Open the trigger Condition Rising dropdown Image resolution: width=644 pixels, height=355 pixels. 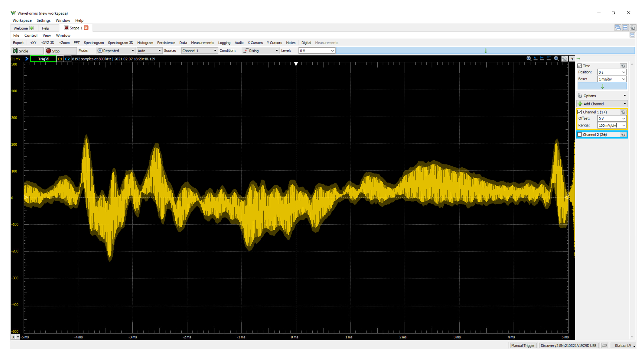[x=261, y=51]
